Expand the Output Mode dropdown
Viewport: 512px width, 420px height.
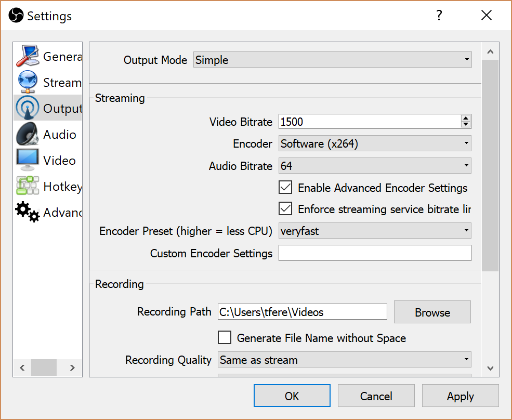click(x=333, y=60)
